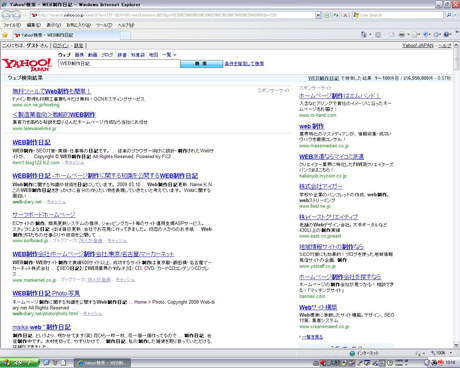Click the Feeds icon in command bar
The height and width of the screenshot is (368, 460).
click(x=378, y=34)
